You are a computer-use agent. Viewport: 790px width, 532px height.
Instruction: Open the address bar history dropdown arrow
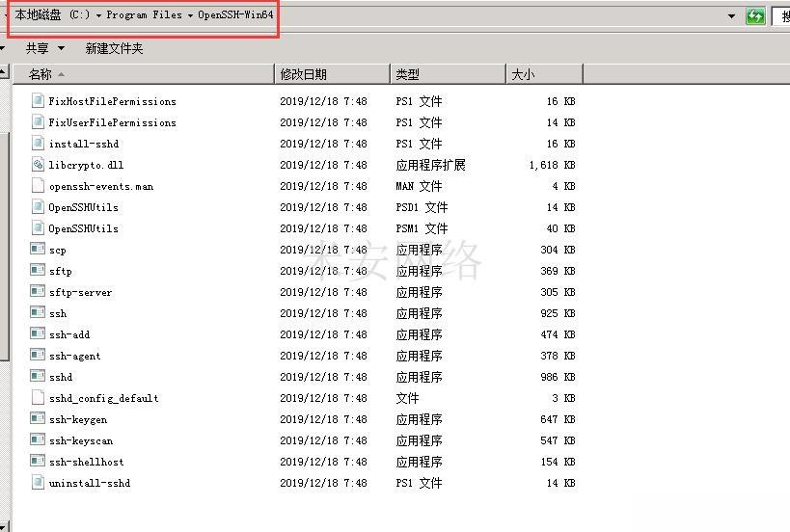731,16
